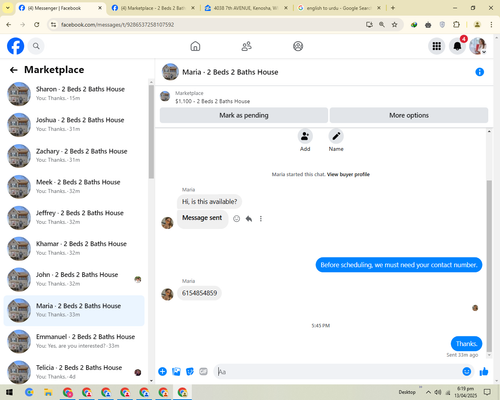Show hidden system tray icons
Image resolution: width=500 pixels, height=400 pixels.
tap(428, 392)
